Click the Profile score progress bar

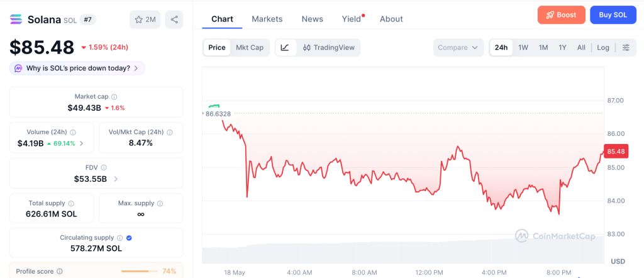[140, 272]
